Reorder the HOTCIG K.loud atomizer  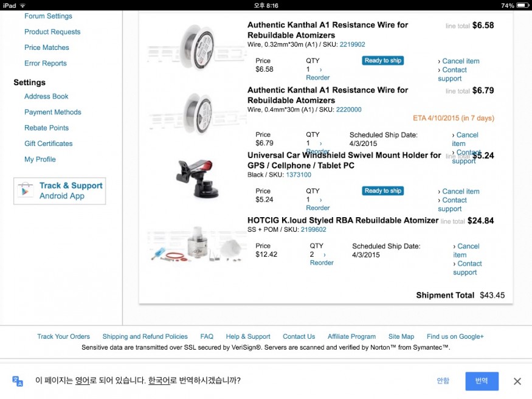pyautogui.click(x=322, y=263)
